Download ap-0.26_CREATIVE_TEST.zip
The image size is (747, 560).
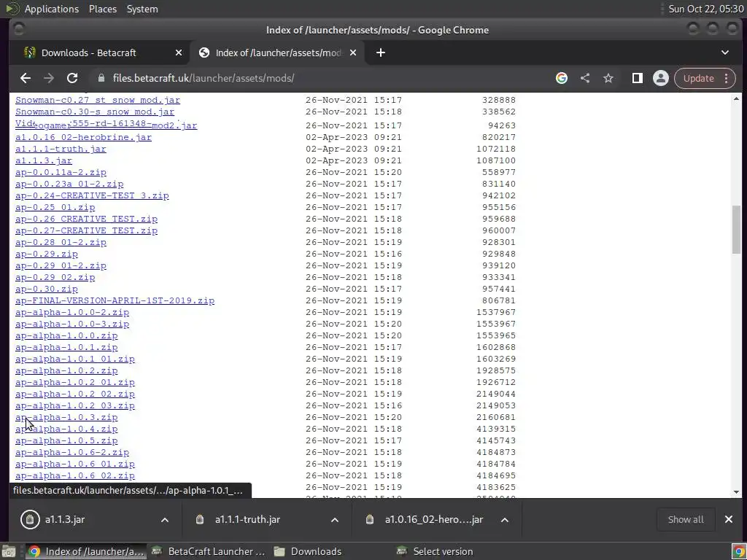[86, 219]
